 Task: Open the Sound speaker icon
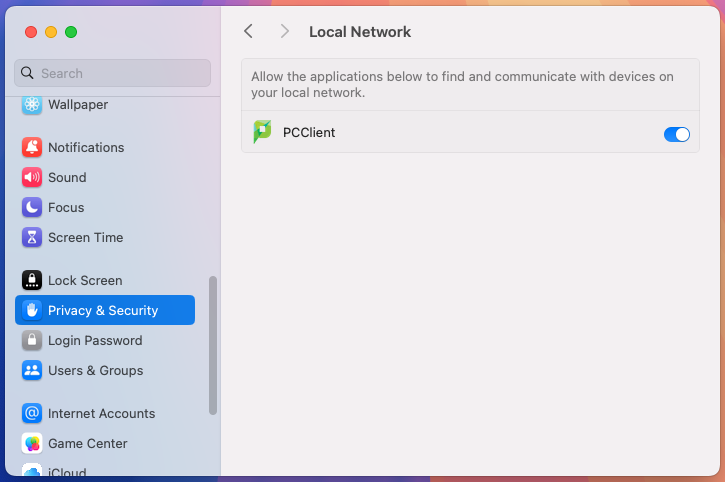click(32, 177)
